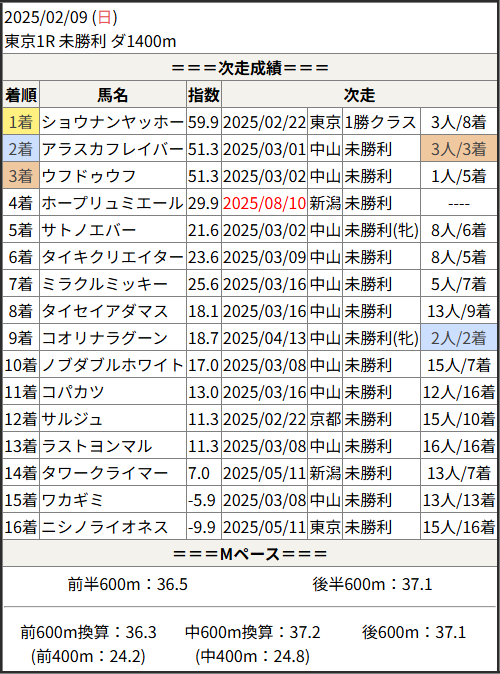Click the blue 2人/2着 result cell
The image size is (500, 674).
click(x=458, y=338)
